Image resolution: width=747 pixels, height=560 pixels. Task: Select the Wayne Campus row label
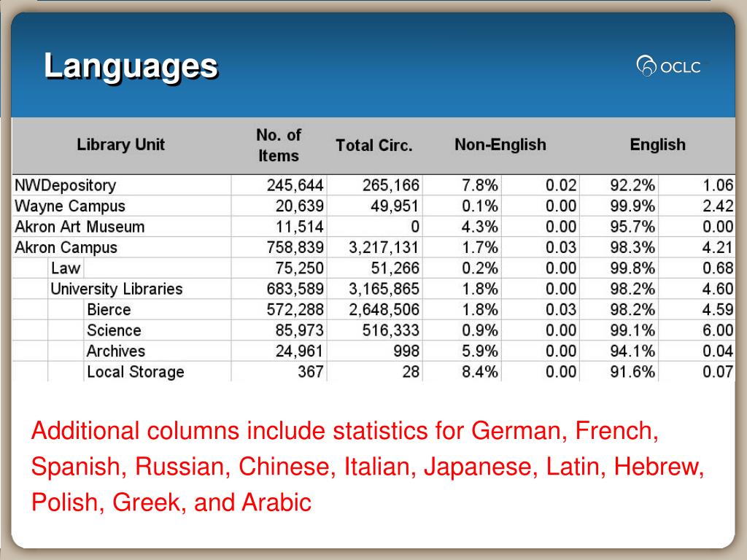pyautogui.click(x=70, y=206)
